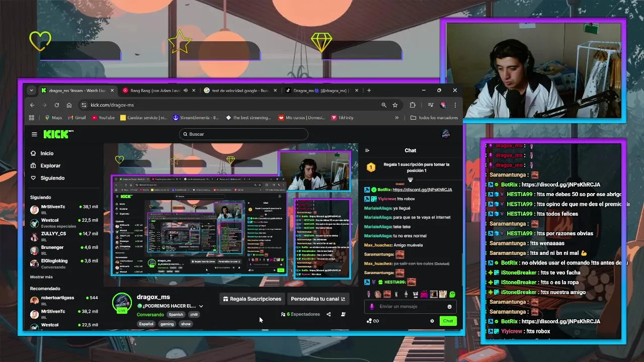
Task: Open the YouTube bookmark
Action: 103,118
